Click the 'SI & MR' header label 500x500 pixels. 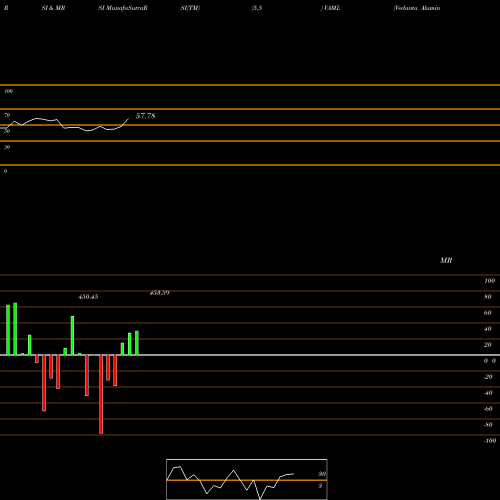(x=53, y=8)
